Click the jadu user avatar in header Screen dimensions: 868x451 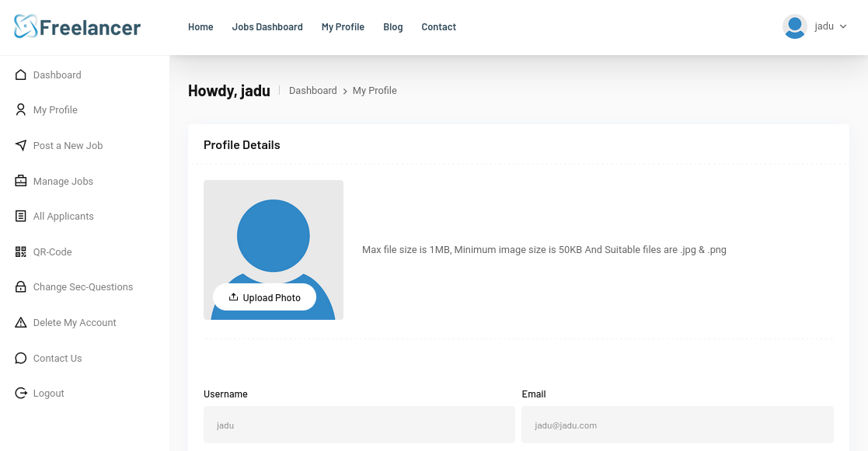tap(795, 26)
